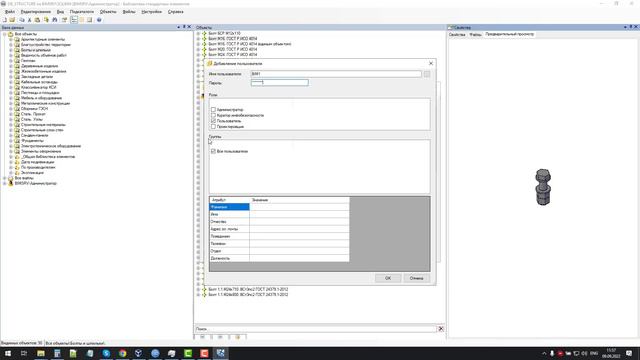
Task: Switch to the 'Предварительный просмотр' tab
Action: click(509, 34)
